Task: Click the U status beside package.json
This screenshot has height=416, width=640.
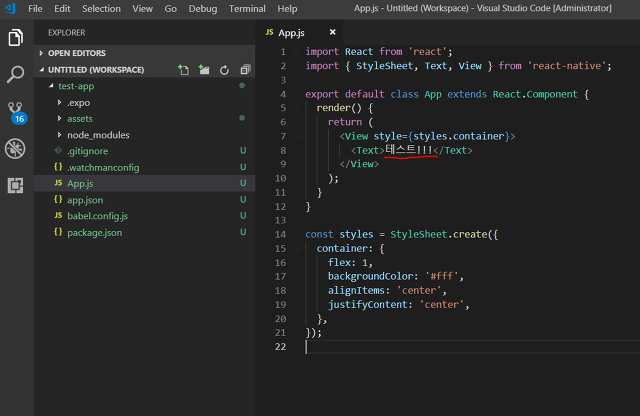Action: 243,232
